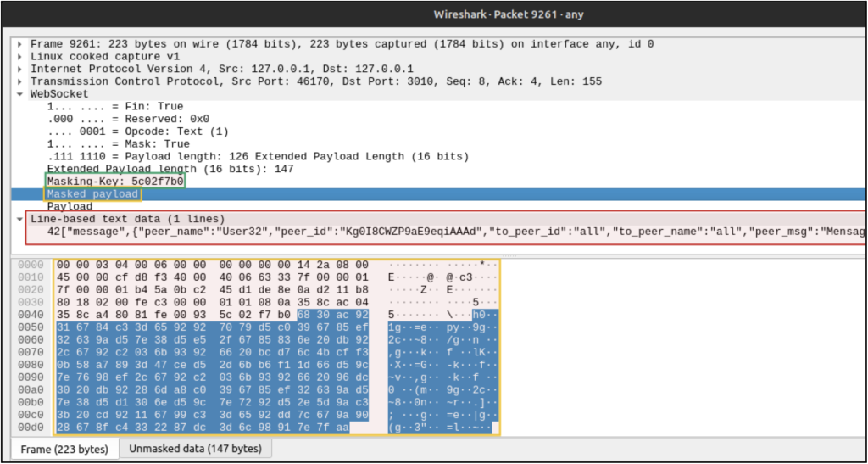Collapse the Line-based text data section
The image size is (868, 464).
(x=20, y=219)
